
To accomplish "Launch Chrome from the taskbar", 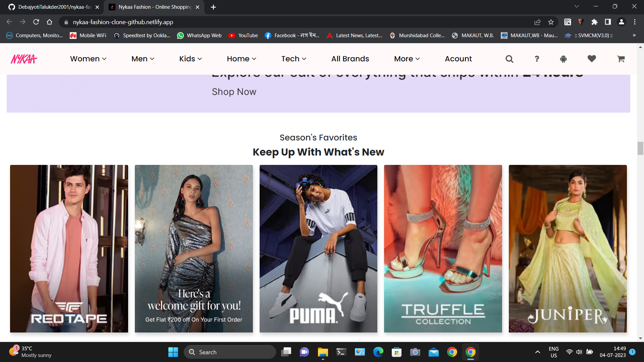I will click(x=452, y=352).
